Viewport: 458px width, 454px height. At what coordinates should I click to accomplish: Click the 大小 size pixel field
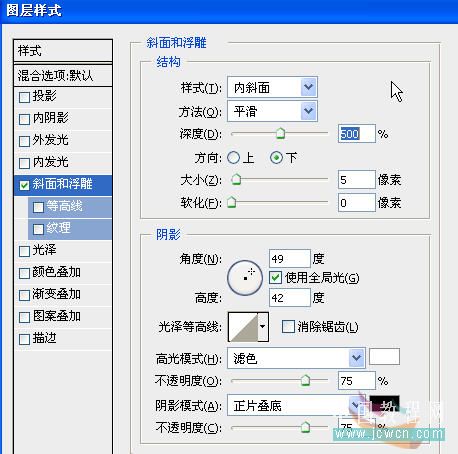click(x=357, y=180)
